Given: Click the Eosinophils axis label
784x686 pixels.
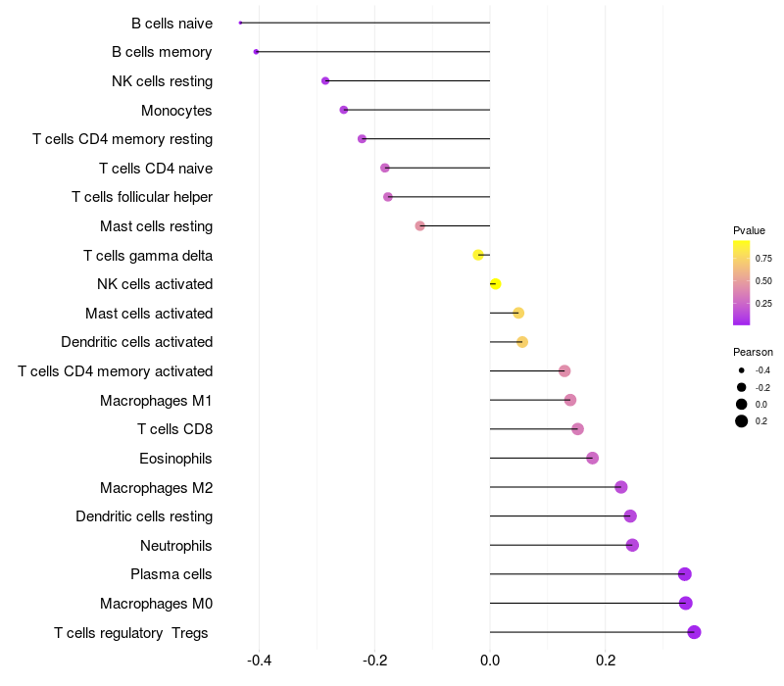Looking at the screenshot, I should tap(175, 458).
